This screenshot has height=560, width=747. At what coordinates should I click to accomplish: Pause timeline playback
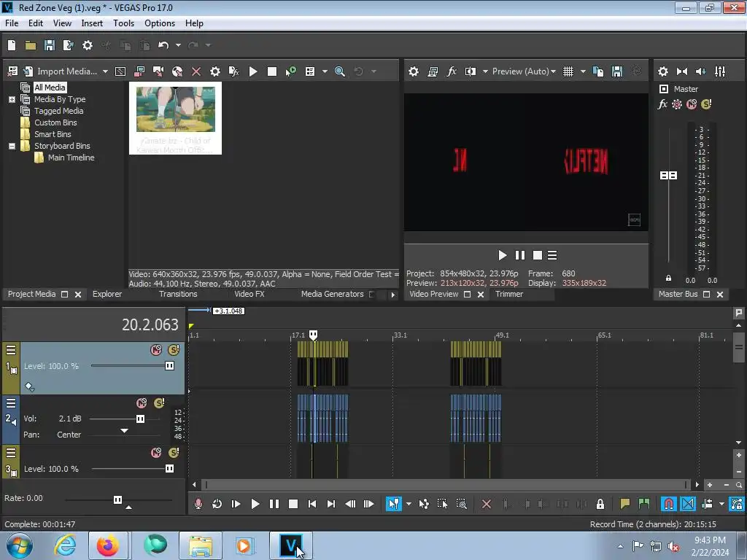pos(274,504)
